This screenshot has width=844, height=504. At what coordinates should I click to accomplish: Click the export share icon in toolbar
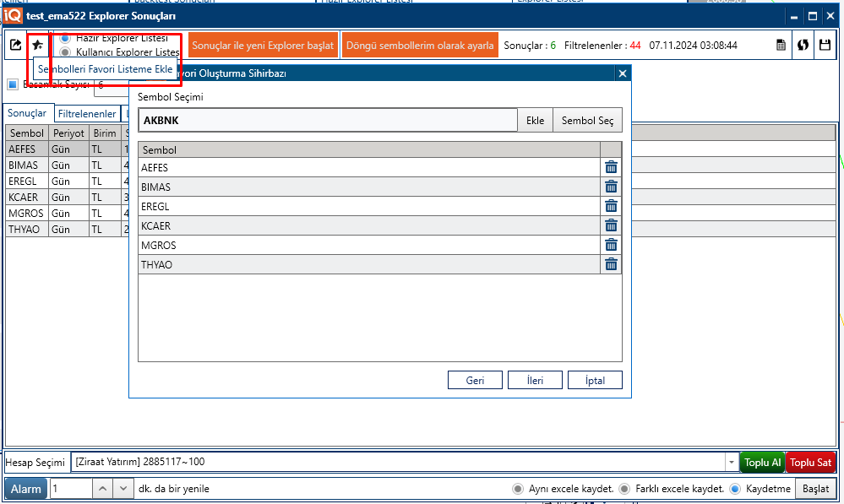[15, 45]
